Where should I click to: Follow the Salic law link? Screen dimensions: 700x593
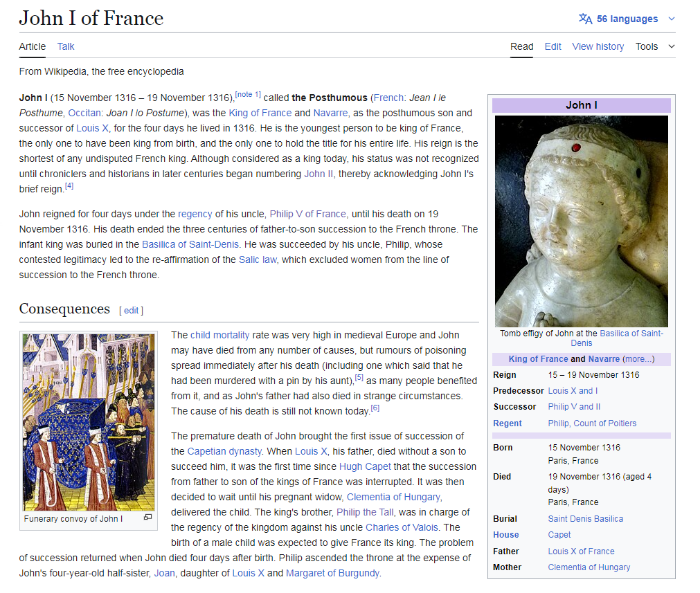pos(258,259)
